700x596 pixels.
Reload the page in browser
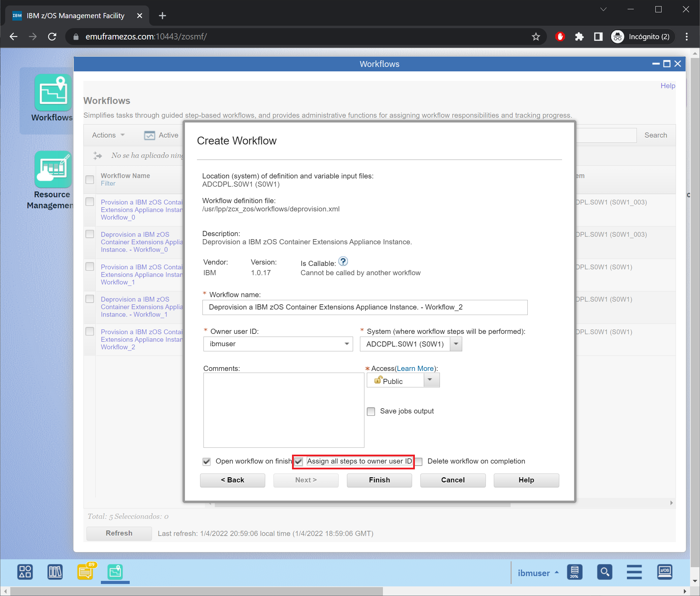pos(52,36)
